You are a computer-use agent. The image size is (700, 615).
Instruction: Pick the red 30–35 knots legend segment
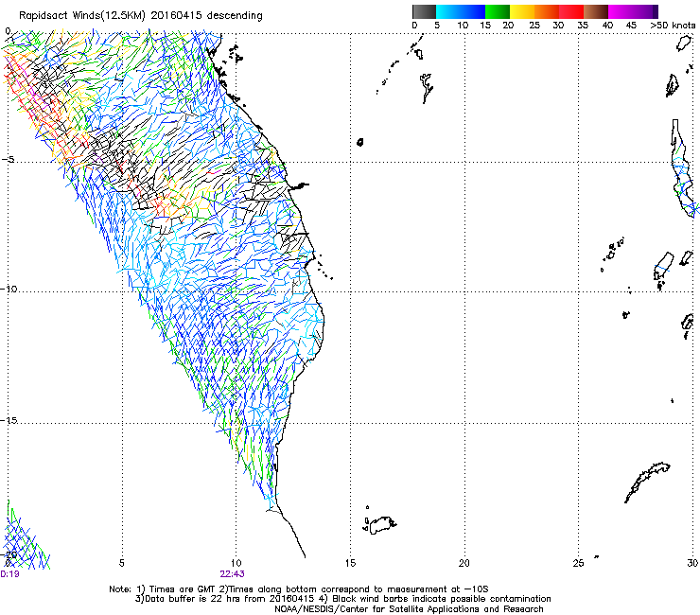coord(571,11)
